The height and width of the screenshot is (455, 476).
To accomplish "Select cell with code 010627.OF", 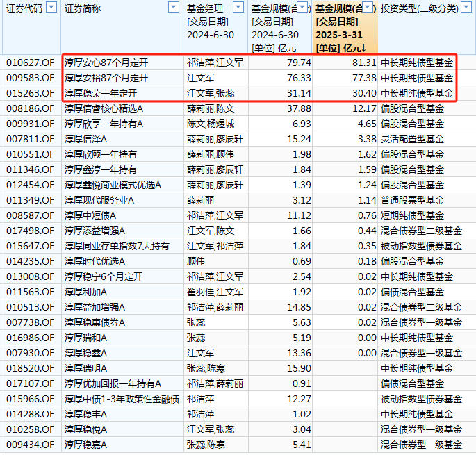I will (32, 63).
